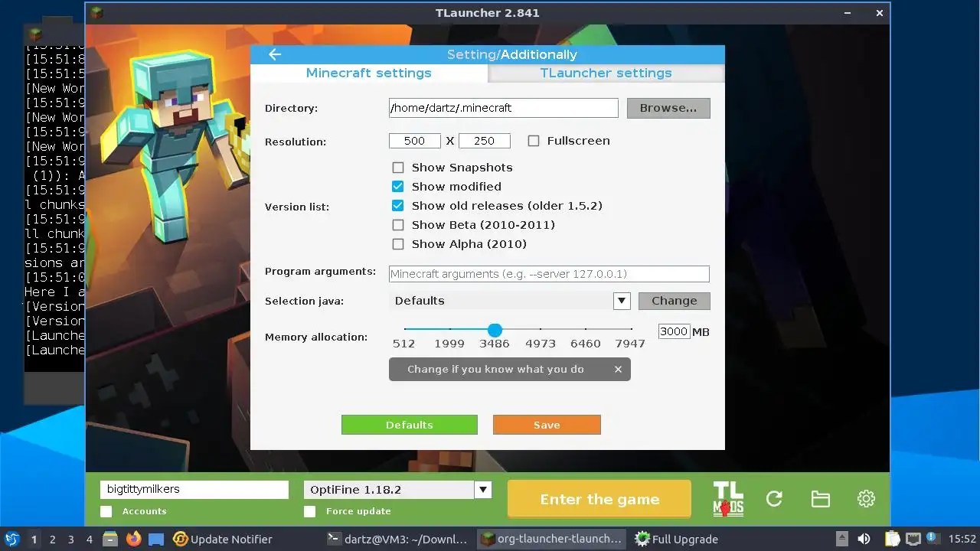Click the Change java button

click(x=675, y=301)
